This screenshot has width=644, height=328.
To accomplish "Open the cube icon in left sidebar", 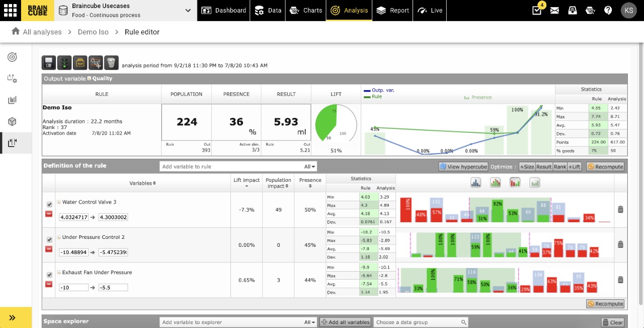I will (x=13, y=121).
